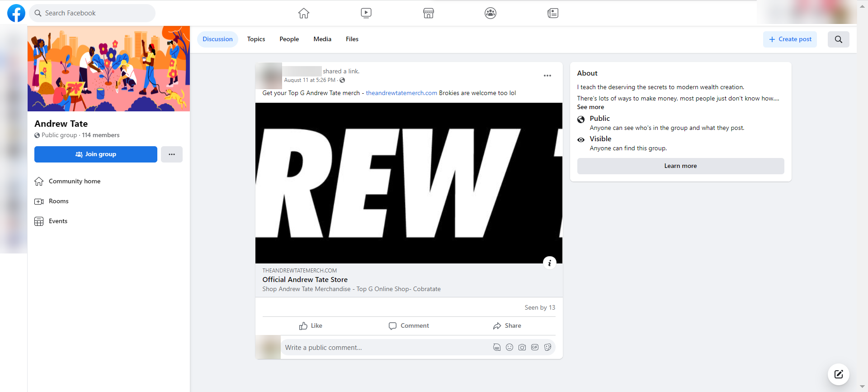Open group more options next to Join

point(172,154)
